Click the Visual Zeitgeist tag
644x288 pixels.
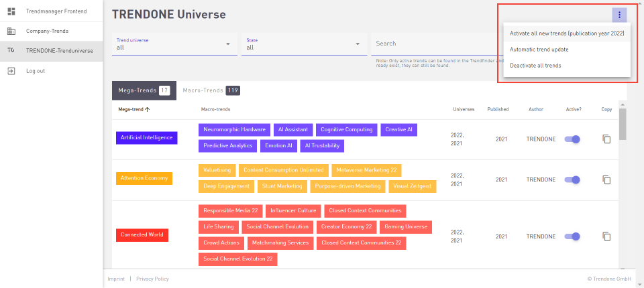coord(413,186)
